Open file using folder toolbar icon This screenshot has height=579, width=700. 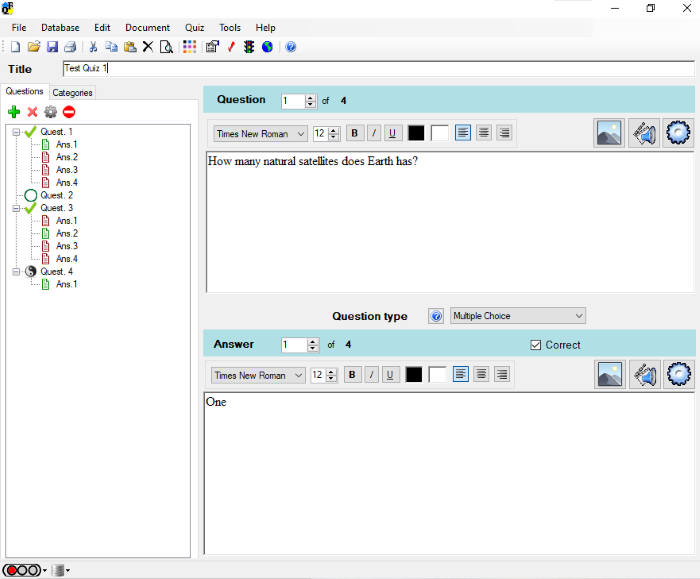coord(34,47)
